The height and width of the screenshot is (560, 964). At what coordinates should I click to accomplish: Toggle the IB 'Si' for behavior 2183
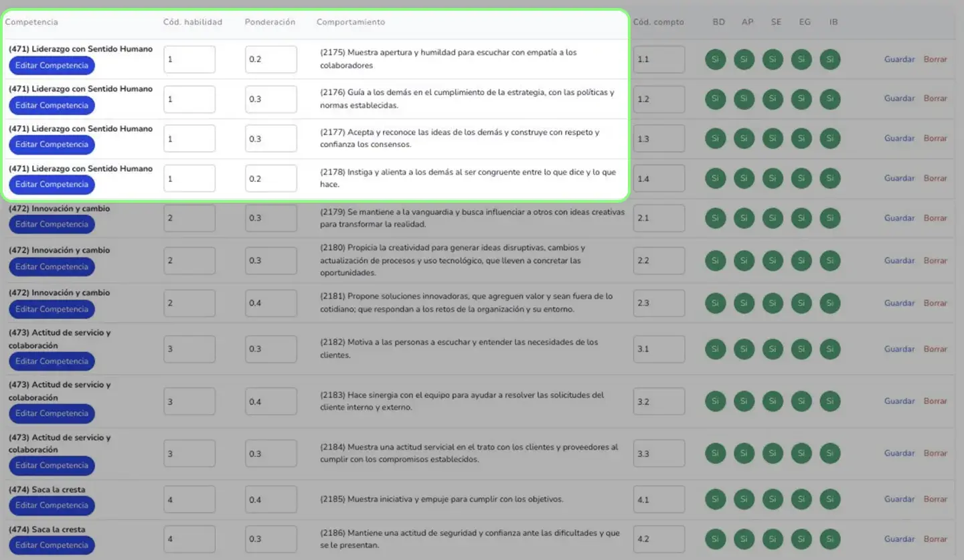coord(830,401)
